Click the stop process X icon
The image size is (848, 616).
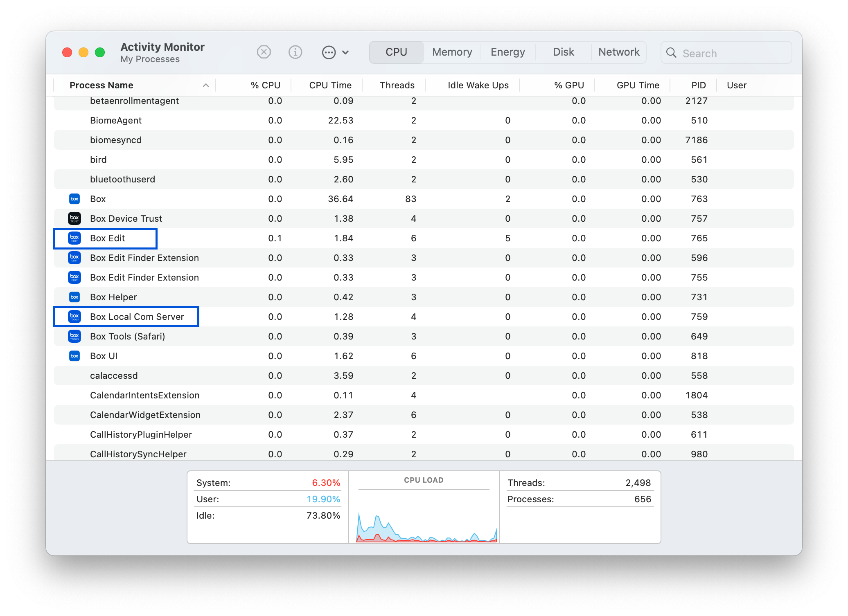[x=264, y=52]
